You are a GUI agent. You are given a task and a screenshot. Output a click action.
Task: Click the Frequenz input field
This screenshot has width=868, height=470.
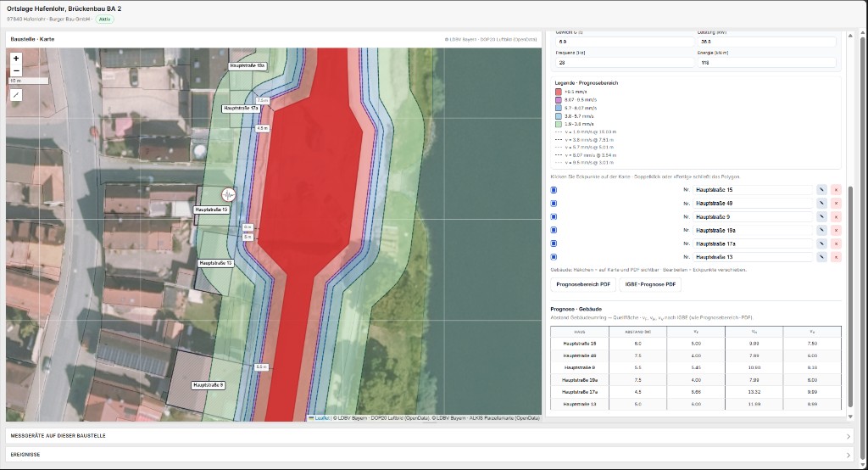(x=625, y=63)
